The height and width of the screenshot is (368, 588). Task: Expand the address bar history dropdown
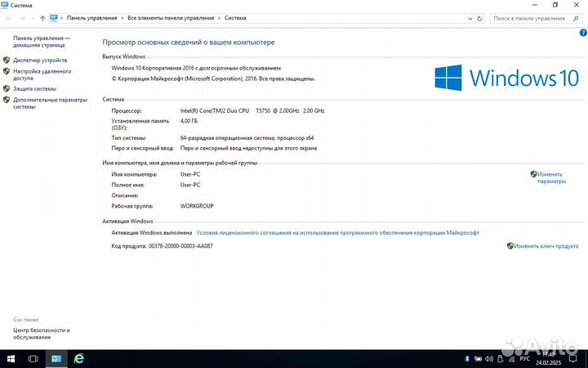[x=470, y=18]
